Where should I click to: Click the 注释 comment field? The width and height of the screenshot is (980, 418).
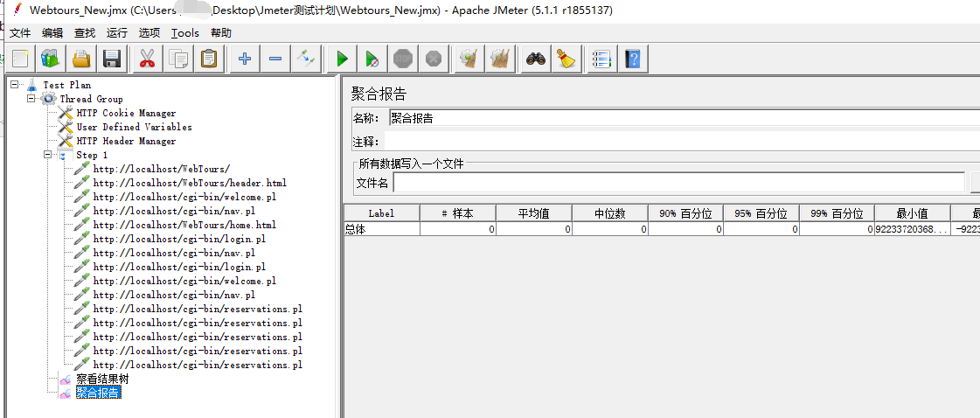coord(682,142)
